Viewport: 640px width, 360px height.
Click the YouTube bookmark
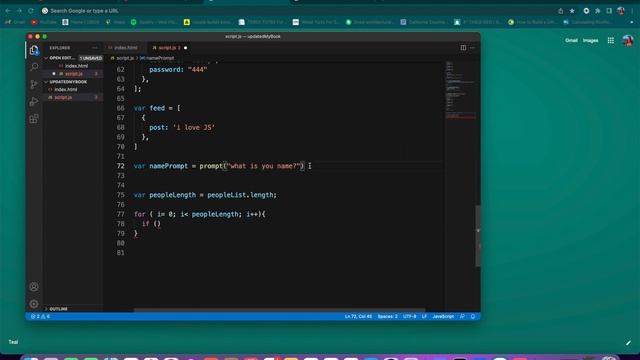(x=44, y=22)
